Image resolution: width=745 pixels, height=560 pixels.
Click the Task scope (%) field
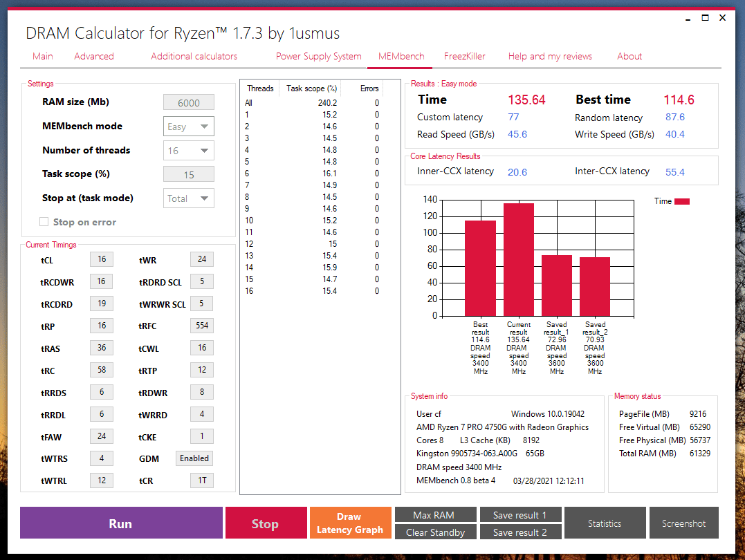point(189,174)
